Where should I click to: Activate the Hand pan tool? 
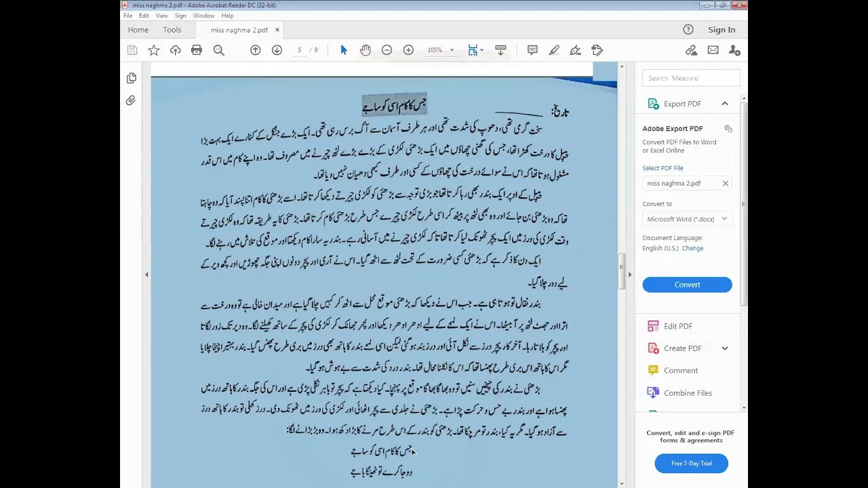[x=366, y=50]
